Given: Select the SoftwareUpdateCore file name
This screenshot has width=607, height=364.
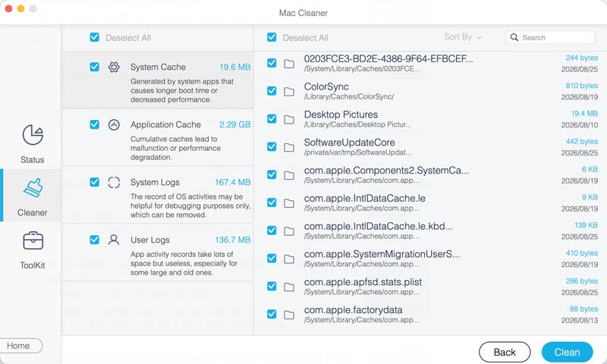Looking at the screenshot, I should click(x=349, y=143).
